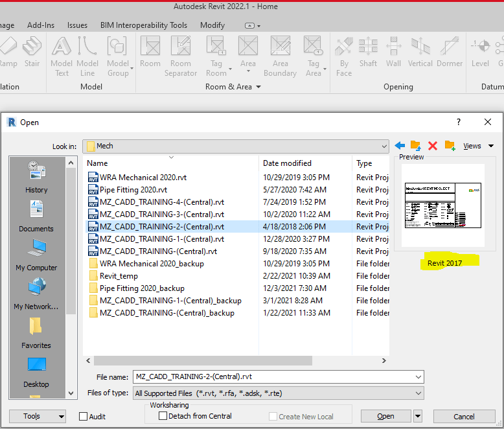Click the red X delete icon
504x429 pixels.
point(433,146)
